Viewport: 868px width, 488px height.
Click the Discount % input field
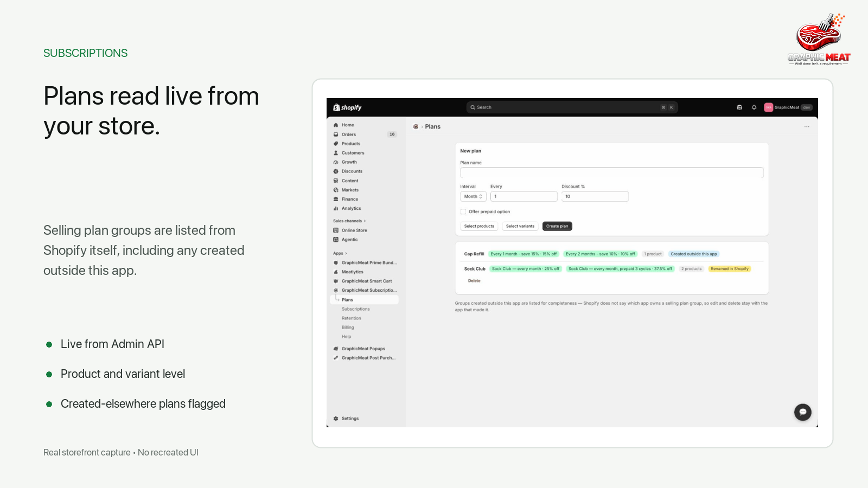point(595,197)
